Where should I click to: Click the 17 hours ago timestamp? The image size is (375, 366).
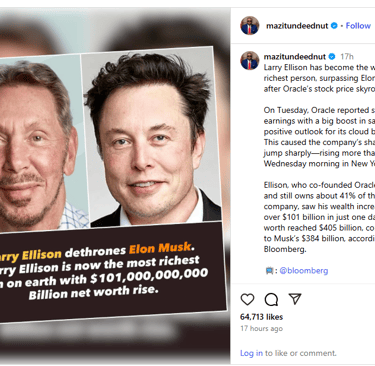point(261,328)
